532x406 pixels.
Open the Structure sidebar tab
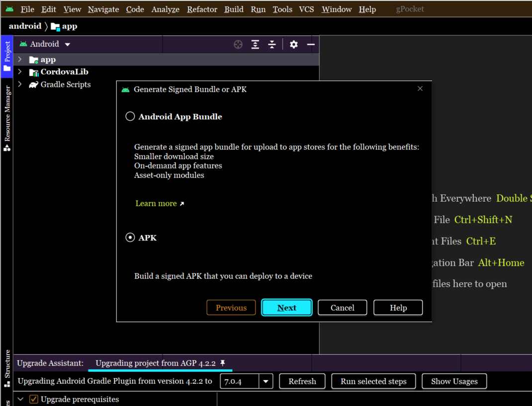pos(7,368)
